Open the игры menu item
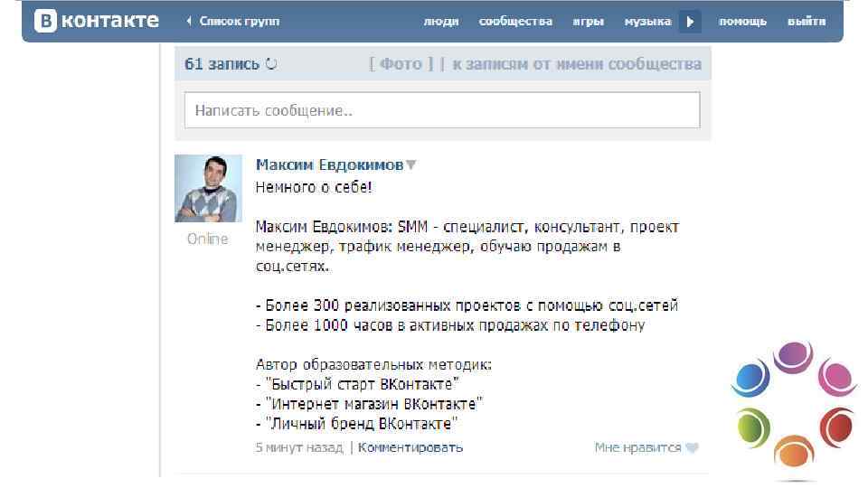The height and width of the screenshot is (488, 868). (588, 21)
